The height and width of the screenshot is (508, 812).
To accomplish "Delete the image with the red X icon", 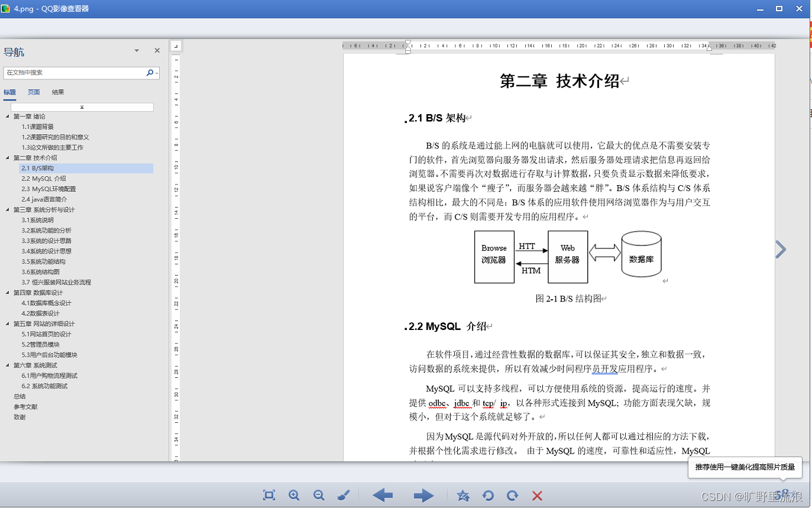I will [538, 496].
